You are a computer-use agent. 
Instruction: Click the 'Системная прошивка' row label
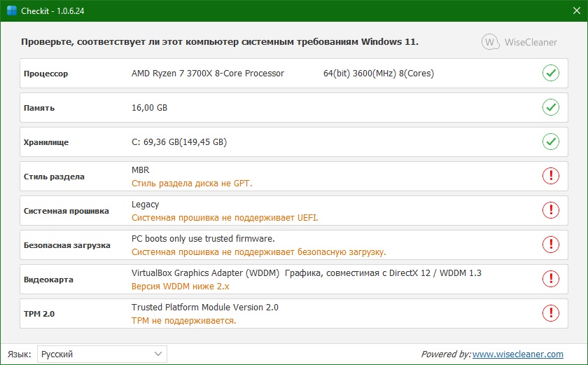[x=66, y=211]
